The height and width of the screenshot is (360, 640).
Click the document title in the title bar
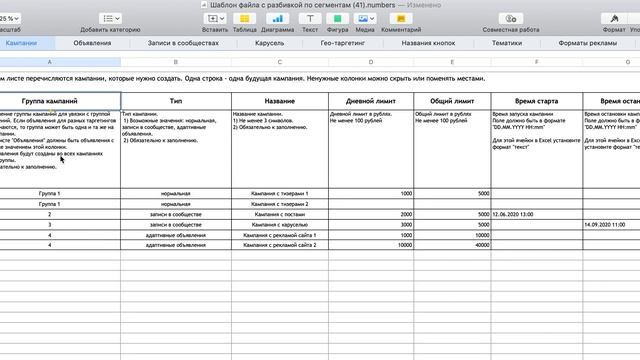pyautogui.click(x=302, y=5)
